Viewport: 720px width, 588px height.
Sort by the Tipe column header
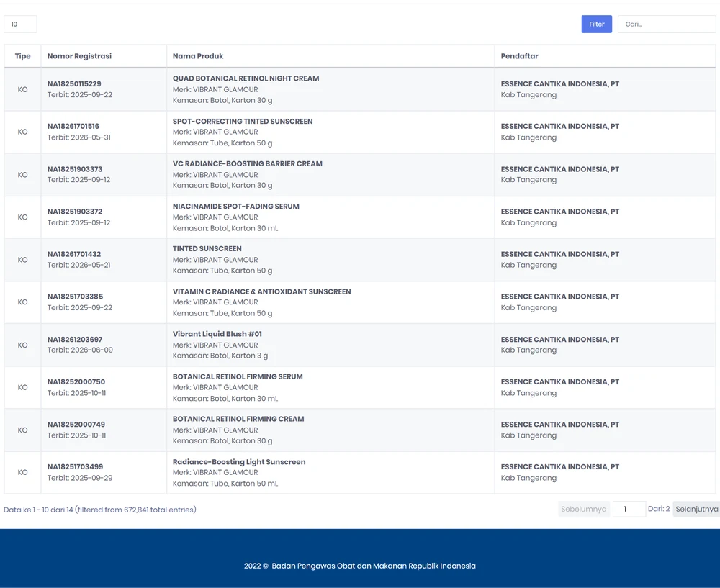(x=22, y=56)
